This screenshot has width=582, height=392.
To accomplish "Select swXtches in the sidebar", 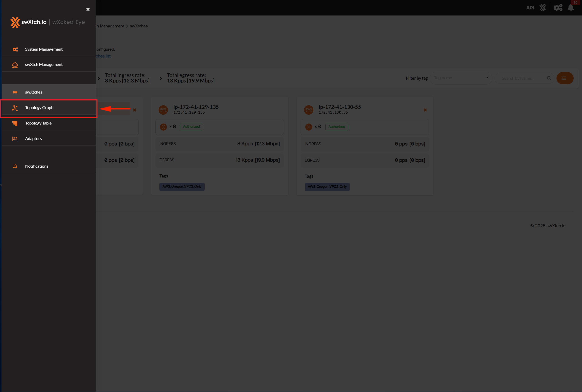I will [33, 92].
